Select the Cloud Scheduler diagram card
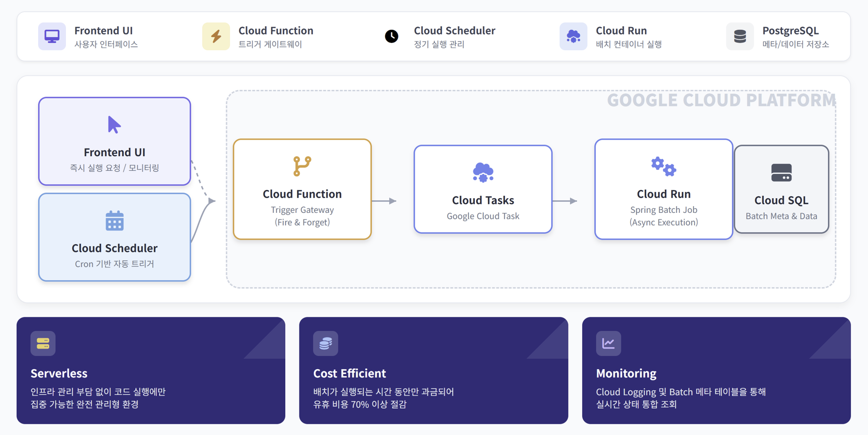This screenshot has width=868, height=435. click(114, 237)
